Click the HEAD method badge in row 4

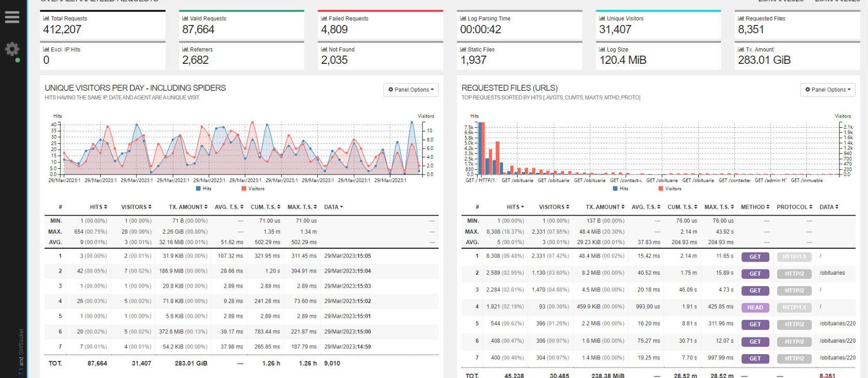(x=755, y=307)
